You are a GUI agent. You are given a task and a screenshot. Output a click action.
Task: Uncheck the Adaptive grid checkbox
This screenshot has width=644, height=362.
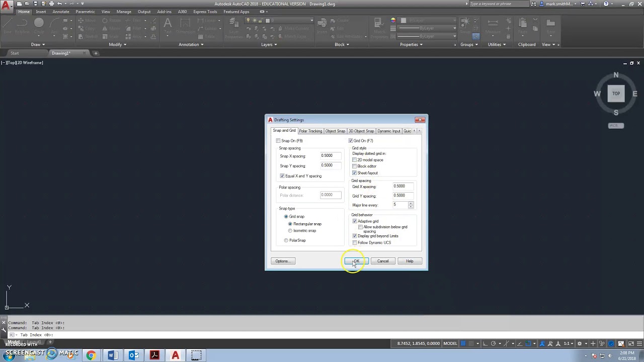355,221
